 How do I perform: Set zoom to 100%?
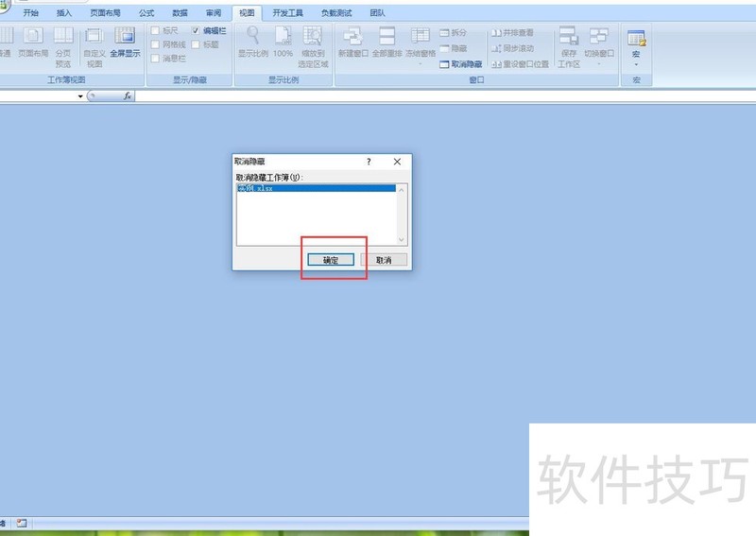(x=283, y=43)
